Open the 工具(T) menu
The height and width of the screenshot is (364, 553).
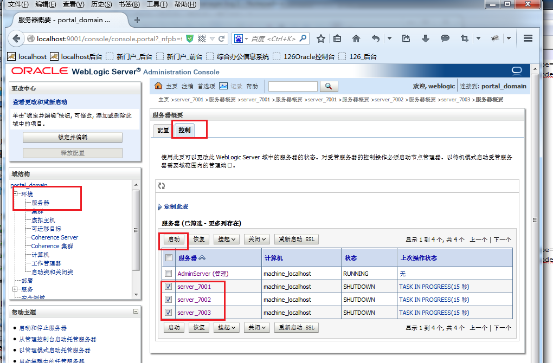pyautogui.click(x=157, y=4)
